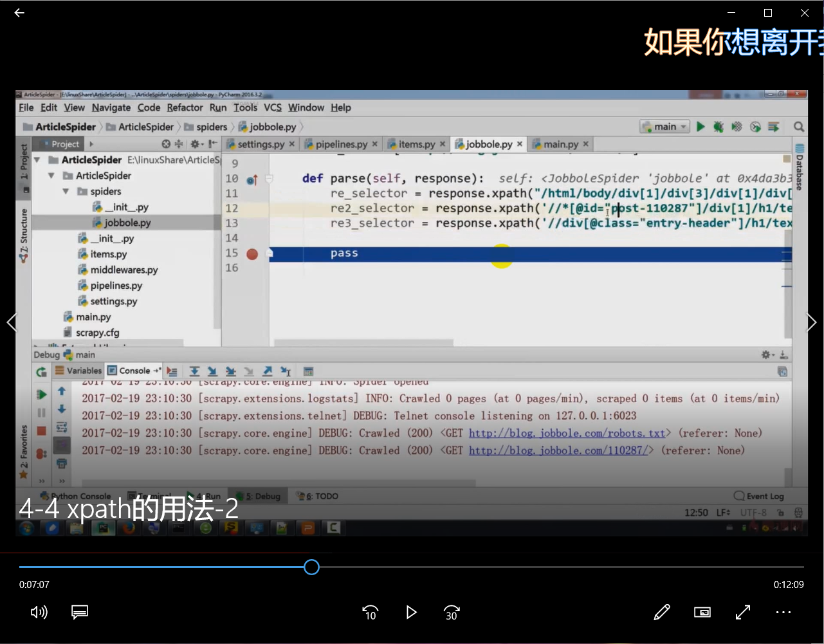Click the Step Into debug icon
Image resolution: width=824 pixels, height=644 pixels.
click(212, 371)
